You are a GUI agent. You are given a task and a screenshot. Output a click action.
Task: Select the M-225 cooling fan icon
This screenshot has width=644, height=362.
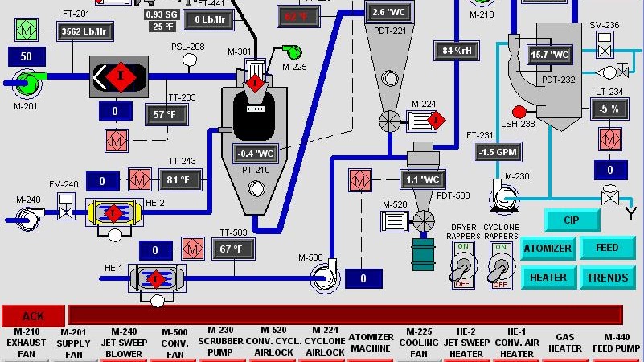coord(283,51)
